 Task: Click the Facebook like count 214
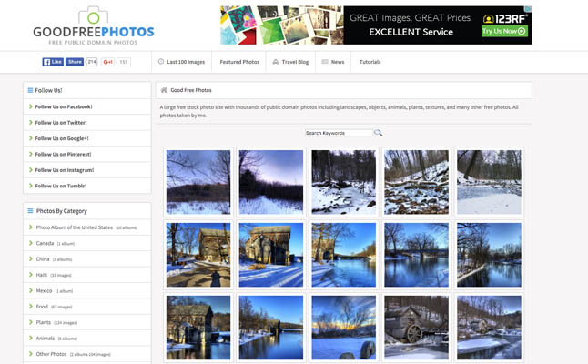pos(92,62)
